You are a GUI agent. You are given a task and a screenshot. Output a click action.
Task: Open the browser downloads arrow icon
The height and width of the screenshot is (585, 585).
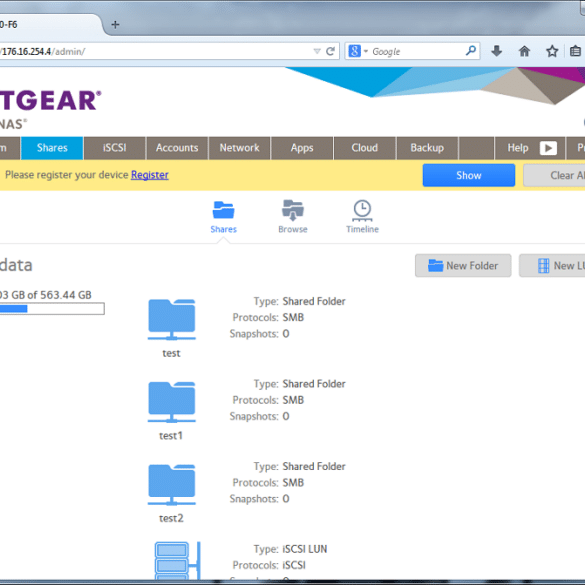(496, 51)
